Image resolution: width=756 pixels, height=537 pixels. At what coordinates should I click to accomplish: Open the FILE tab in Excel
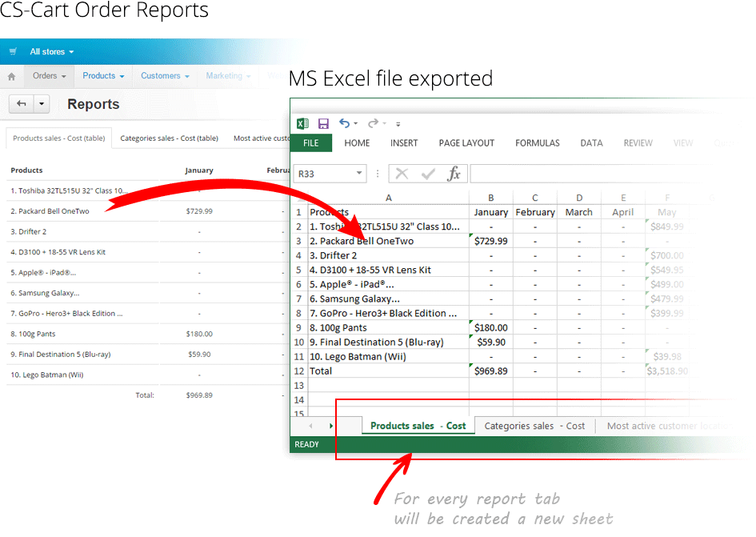310,143
